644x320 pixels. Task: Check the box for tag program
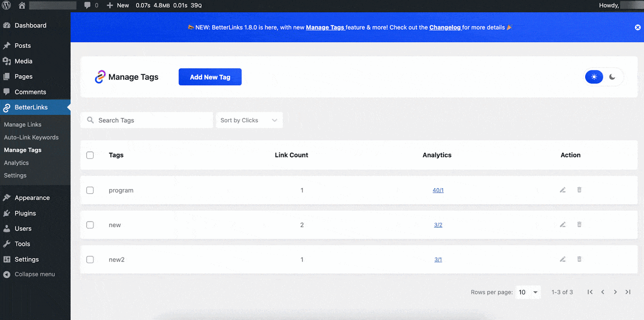(90, 190)
